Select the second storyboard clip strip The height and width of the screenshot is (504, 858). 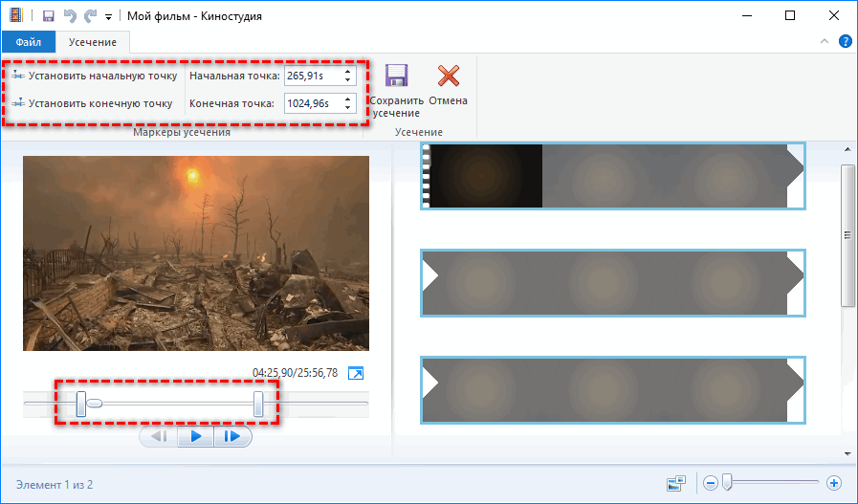[613, 283]
